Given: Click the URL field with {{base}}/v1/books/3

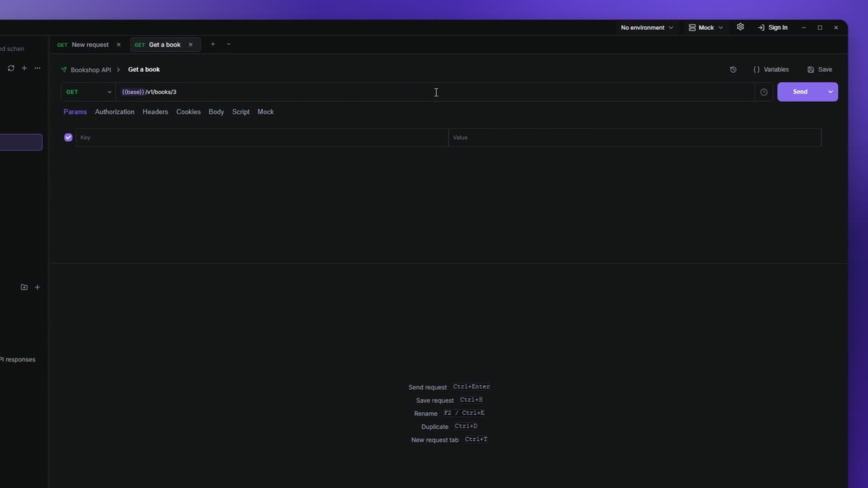Looking at the screenshot, I should [x=434, y=91].
